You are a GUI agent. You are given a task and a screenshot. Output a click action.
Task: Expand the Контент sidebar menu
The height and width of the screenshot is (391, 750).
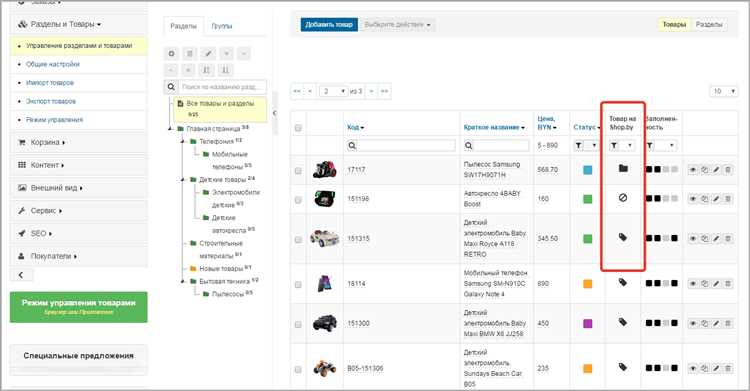tap(78, 165)
